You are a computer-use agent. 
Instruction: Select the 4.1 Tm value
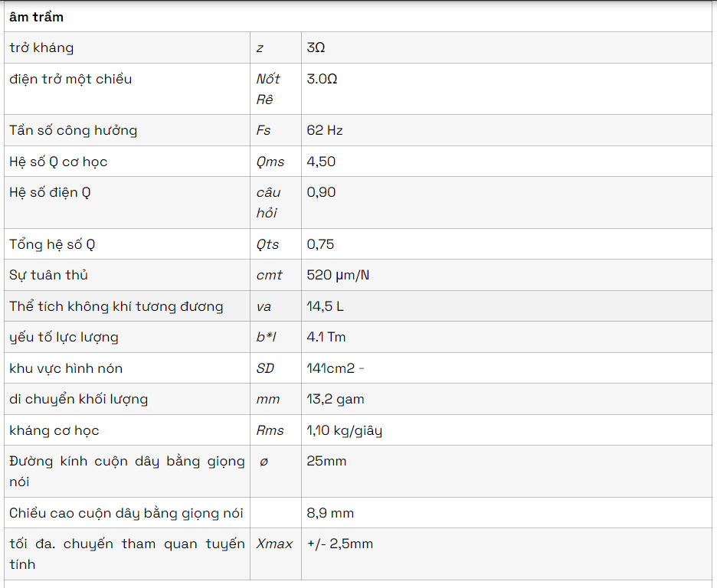click(x=326, y=337)
